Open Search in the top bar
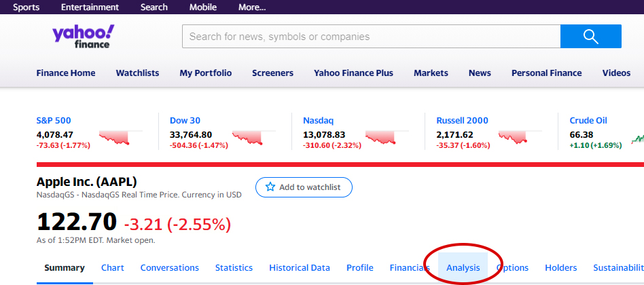644x285 pixels. tap(154, 7)
